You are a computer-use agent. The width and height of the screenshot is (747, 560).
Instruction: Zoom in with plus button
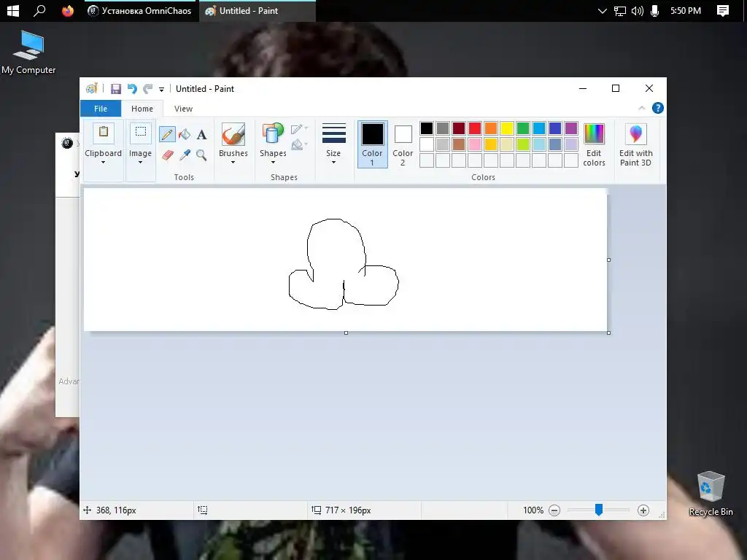point(643,510)
